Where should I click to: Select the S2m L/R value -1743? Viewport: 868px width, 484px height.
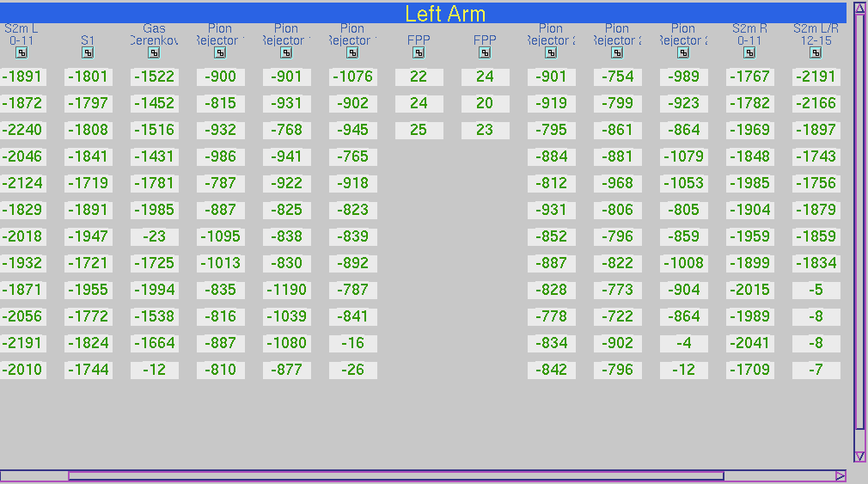click(816, 156)
